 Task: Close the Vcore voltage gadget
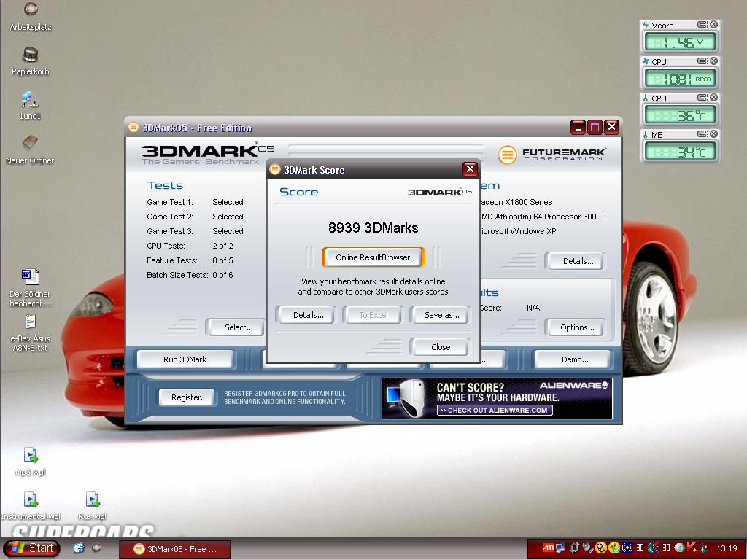pos(713,25)
